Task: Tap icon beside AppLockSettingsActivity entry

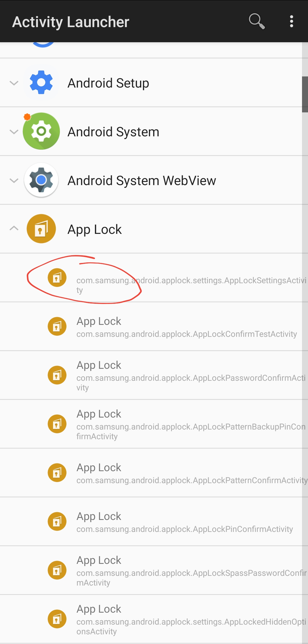Action: [57, 278]
